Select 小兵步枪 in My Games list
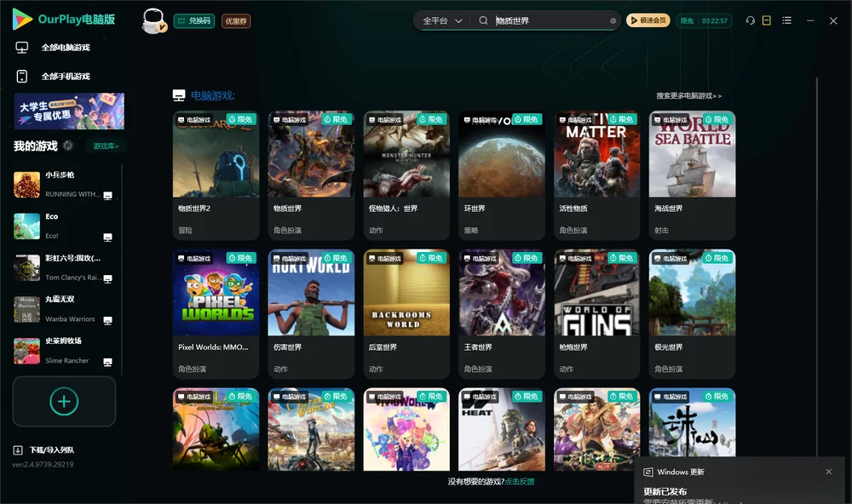The height and width of the screenshot is (504, 852). click(64, 185)
